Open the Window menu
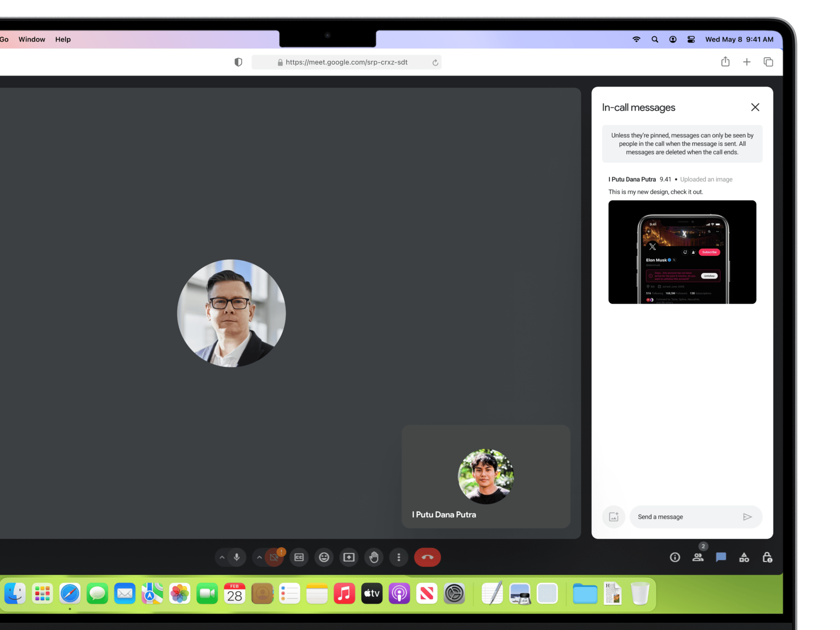This screenshot has height=630, width=840. [x=31, y=39]
